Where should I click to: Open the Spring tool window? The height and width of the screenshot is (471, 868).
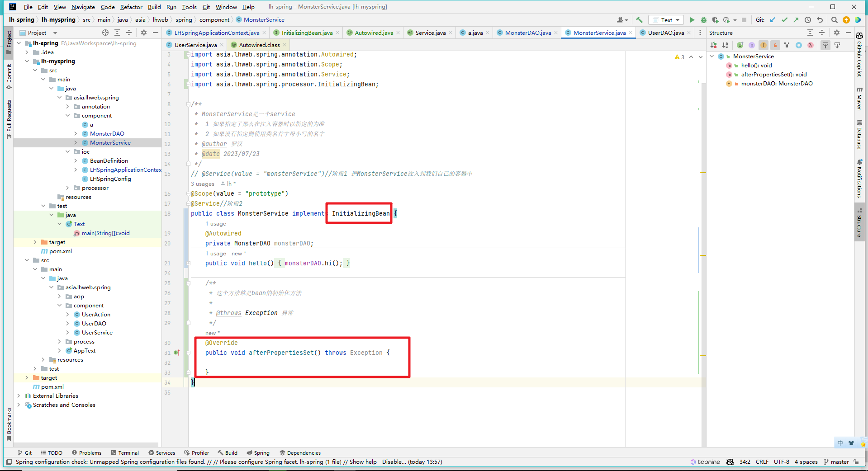tap(258, 453)
